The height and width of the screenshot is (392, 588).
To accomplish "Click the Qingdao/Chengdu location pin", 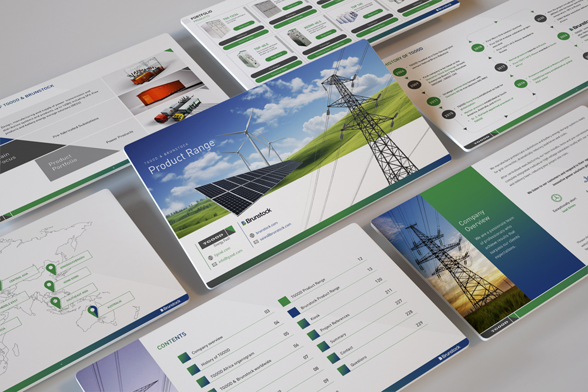I will [51, 269].
